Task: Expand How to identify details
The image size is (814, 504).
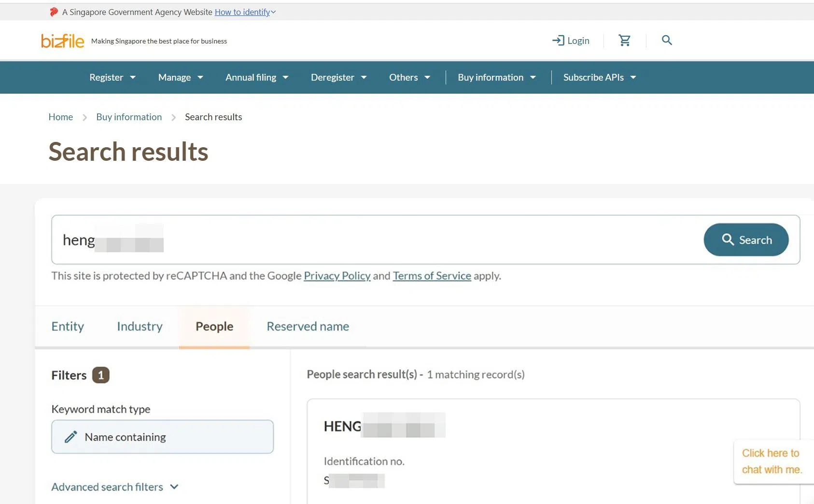Action: pyautogui.click(x=245, y=12)
